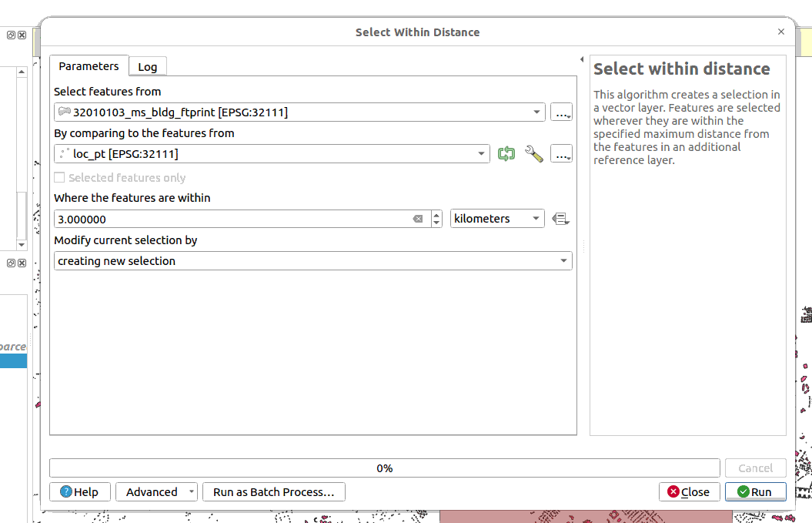The height and width of the screenshot is (523, 812).
Task: Expand the Select features from layer dropdown
Action: 536,112
